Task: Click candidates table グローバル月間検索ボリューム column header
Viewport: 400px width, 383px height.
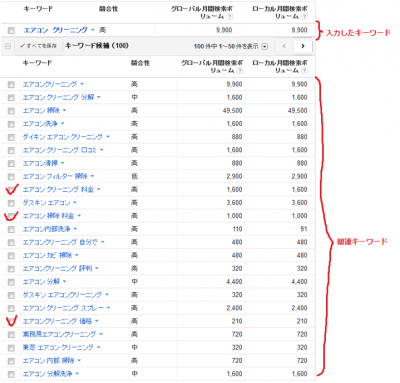Action: pos(212,66)
